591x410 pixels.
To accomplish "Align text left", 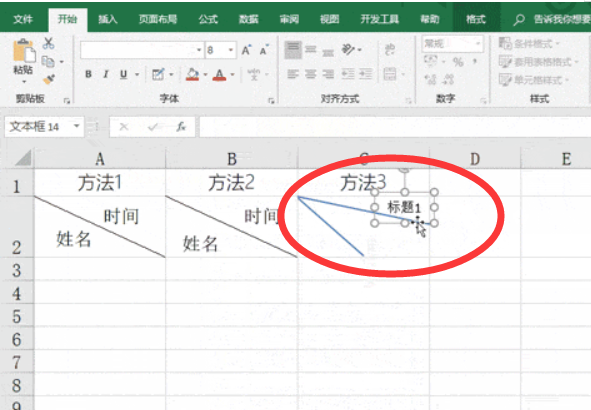I will tap(293, 74).
